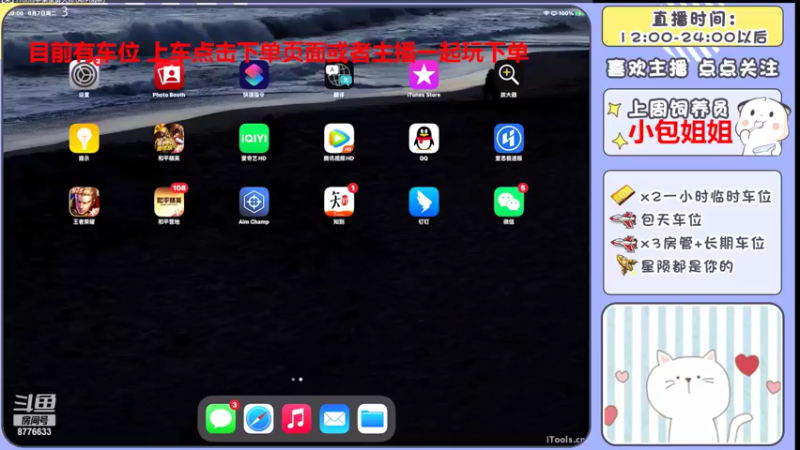Open the Settings app (设置)
The image size is (800, 450).
[84, 75]
